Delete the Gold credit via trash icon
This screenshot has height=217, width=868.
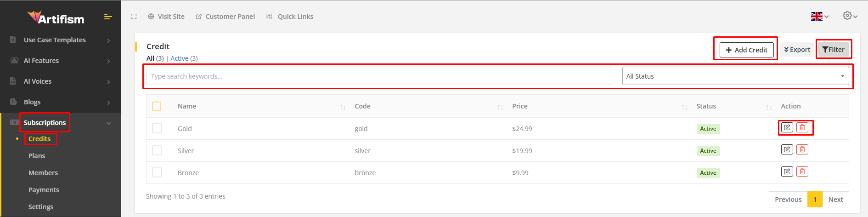[802, 127]
